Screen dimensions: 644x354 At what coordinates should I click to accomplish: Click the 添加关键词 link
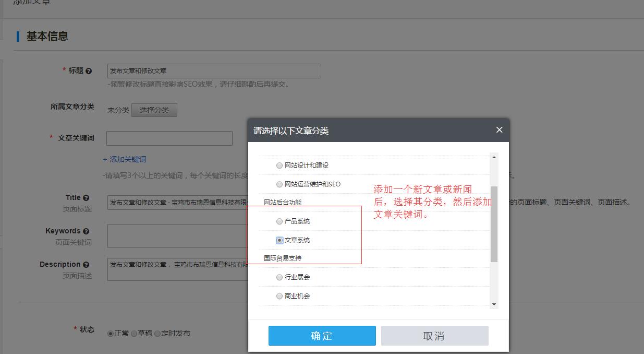125,159
